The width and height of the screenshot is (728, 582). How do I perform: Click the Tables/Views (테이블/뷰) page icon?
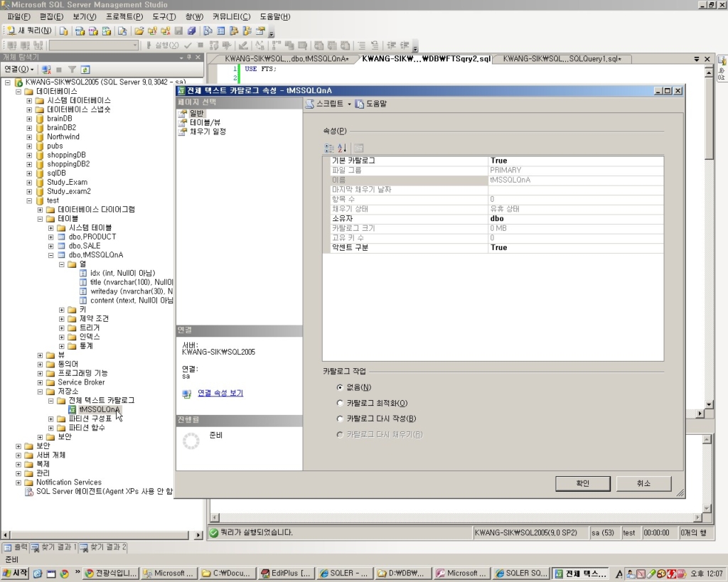[x=183, y=122]
